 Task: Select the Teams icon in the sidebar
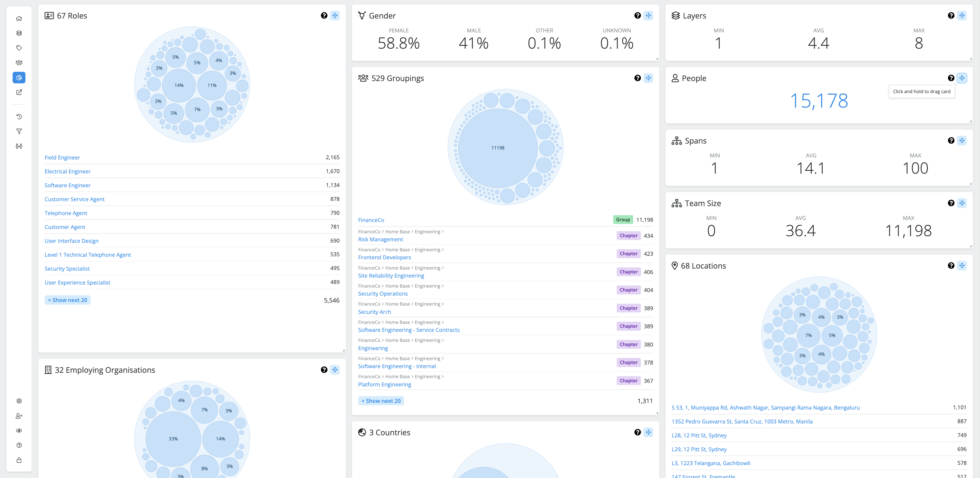(19, 62)
